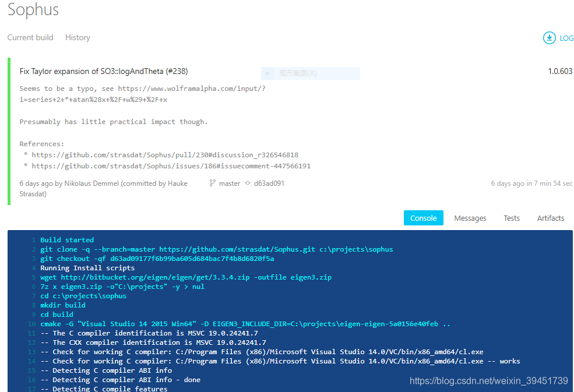
Task: Switch to the Messages tab
Action: pyautogui.click(x=470, y=218)
